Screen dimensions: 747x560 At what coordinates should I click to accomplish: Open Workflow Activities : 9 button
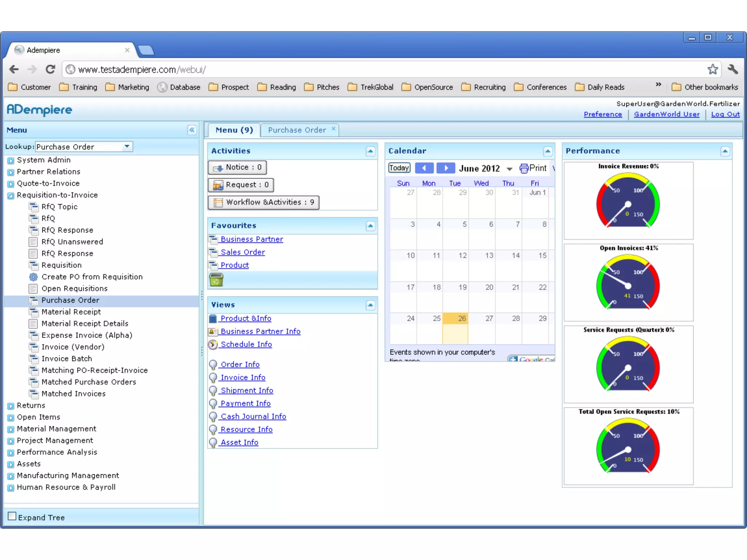264,202
